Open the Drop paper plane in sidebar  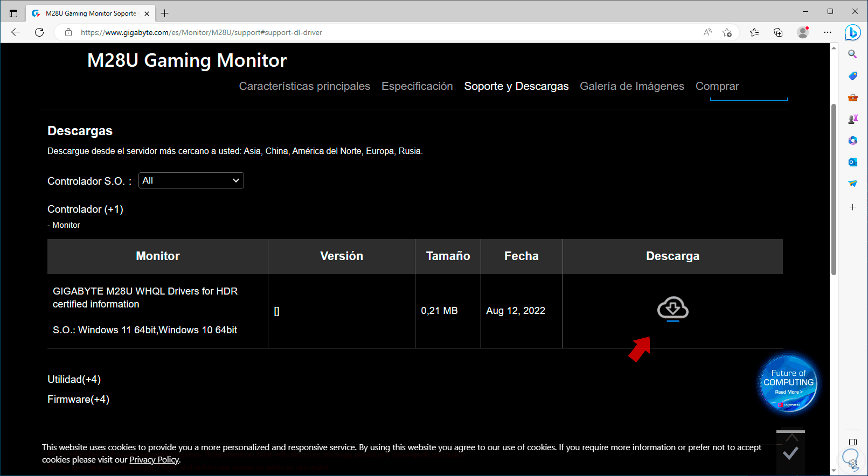[x=852, y=184]
